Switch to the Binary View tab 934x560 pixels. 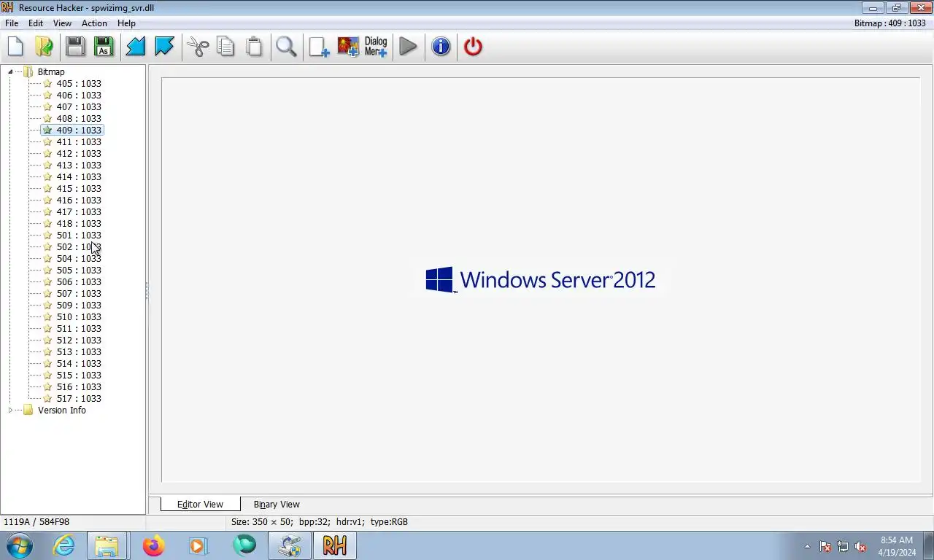click(277, 504)
